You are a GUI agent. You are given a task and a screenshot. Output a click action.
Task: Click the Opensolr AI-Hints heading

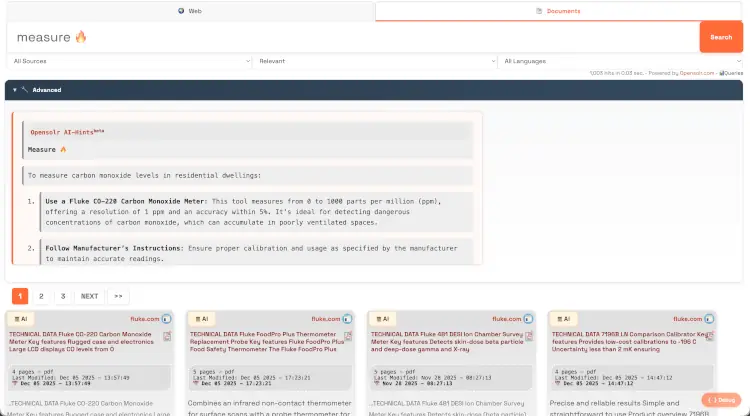[67, 132]
